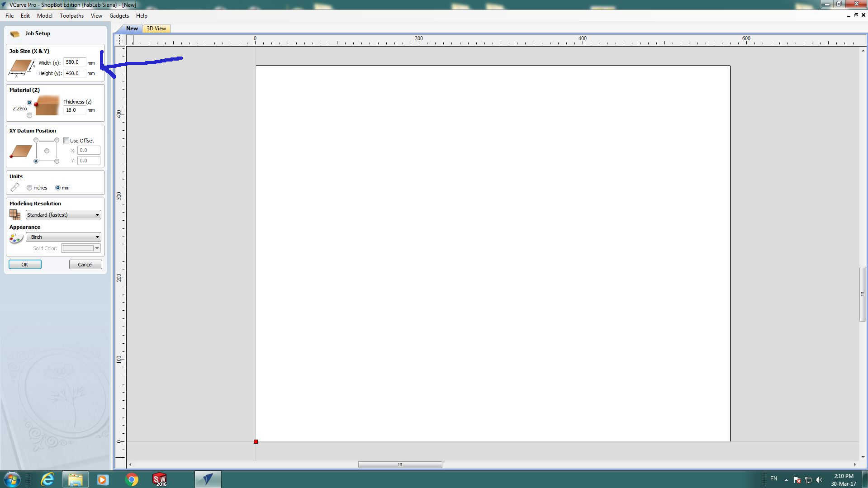Image resolution: width=868 pixels, height=488 pixels.
Task: Switch to the New 2D view tab
Action: click(132, 28)
